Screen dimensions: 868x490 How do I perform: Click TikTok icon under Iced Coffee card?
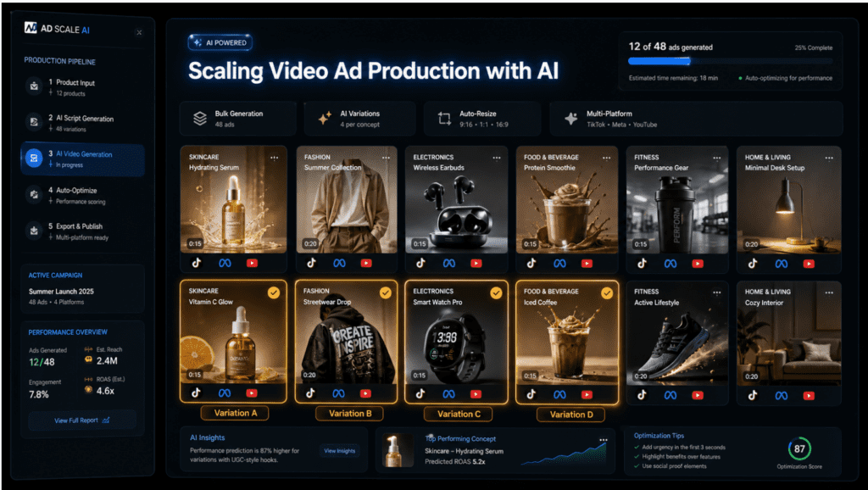531,394
